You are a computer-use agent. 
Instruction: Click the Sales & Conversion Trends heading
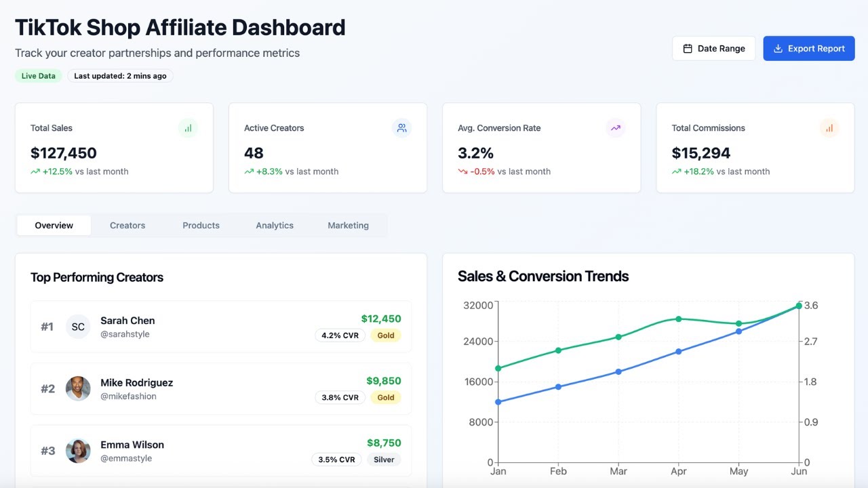tap(543, 277)
